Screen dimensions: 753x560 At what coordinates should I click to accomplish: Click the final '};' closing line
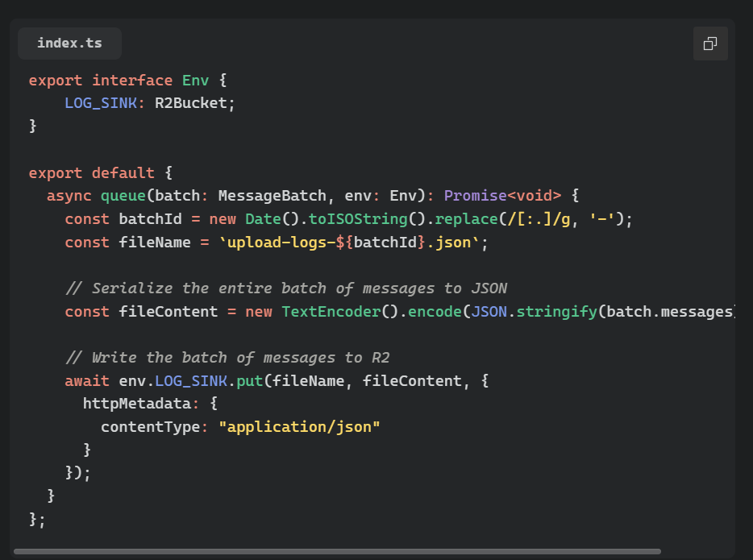(37, 519)
